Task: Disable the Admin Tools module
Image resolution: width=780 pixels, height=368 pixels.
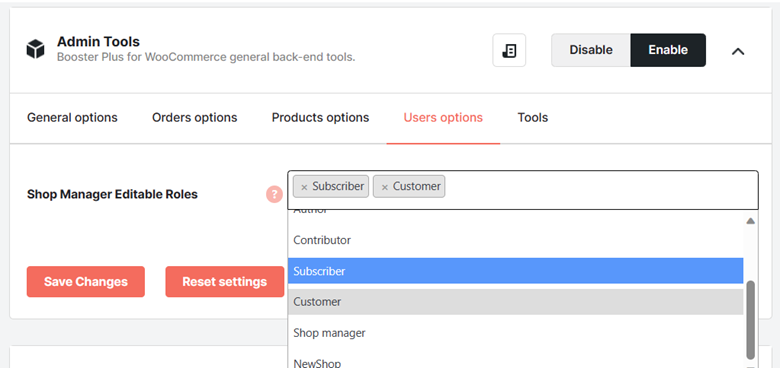Action: tap(590, 50)
